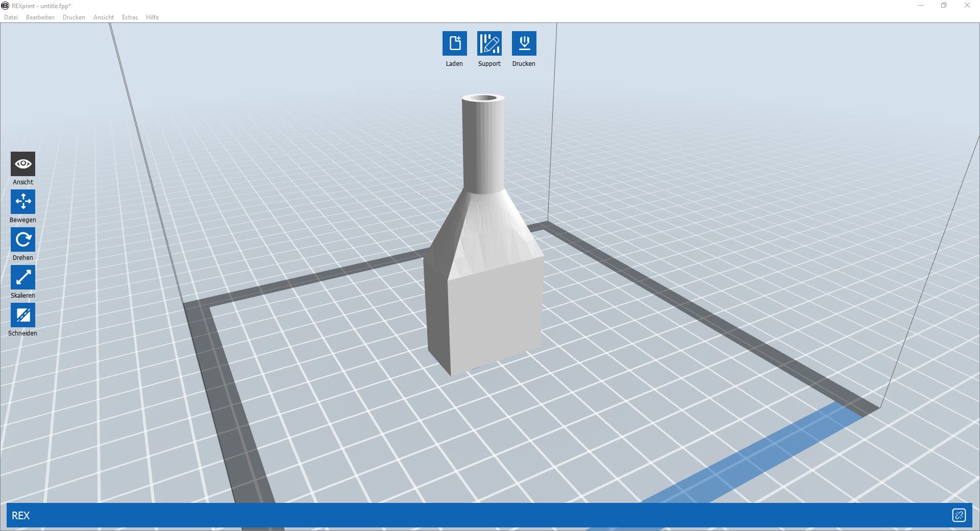Image resolution: width=980 pixels, height=531 pixels.
Task: Click the Laden load-file icon
Action: 454,43
